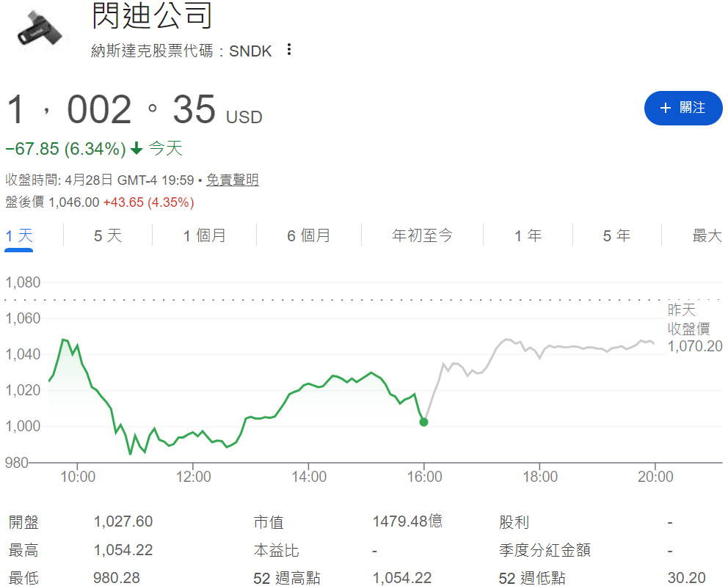Screen dimensions: 728x586
Task: Click the plus icon inside the 關注 button
Action: pyautogui.click(x=665, y=108)
